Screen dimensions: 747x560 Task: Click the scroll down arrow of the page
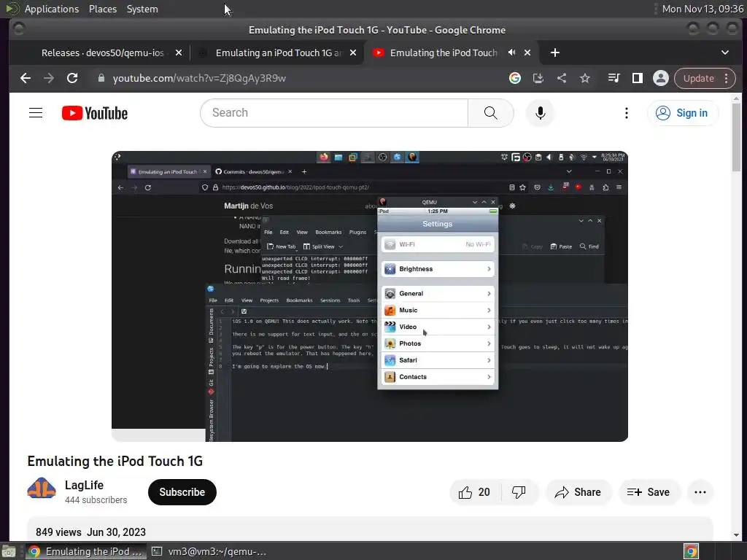click(x=736, y=534)
